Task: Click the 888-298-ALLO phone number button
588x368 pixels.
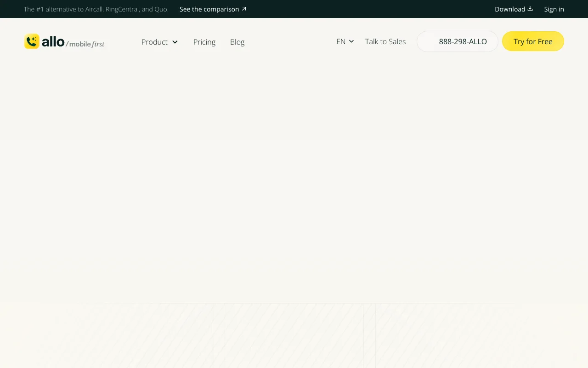Action: [x=458, y=41]
